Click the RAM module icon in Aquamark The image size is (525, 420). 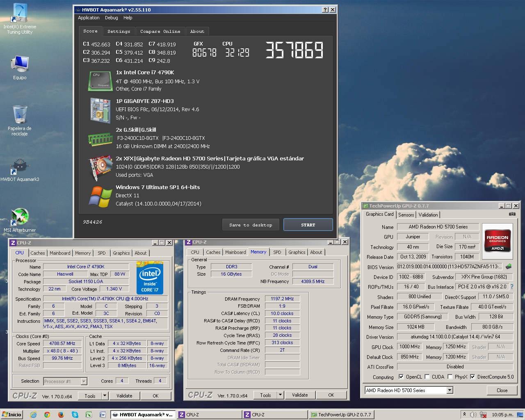(100, 139)
